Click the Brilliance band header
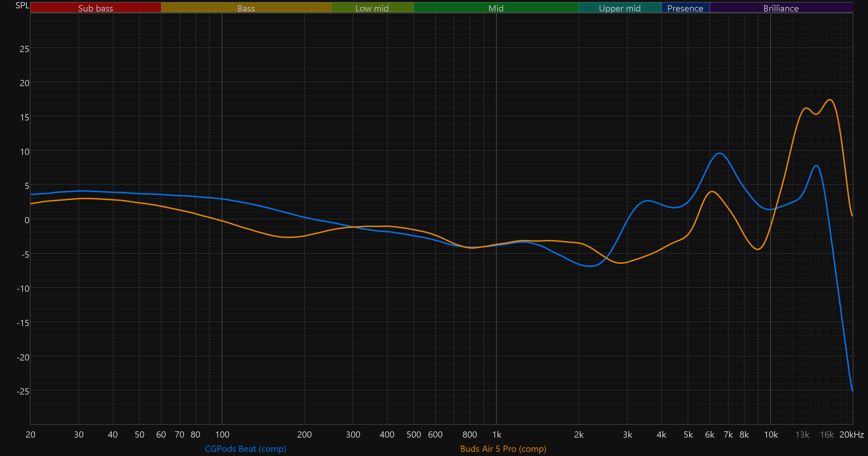This screenshot has width=868, height=456. coord(781,8)
